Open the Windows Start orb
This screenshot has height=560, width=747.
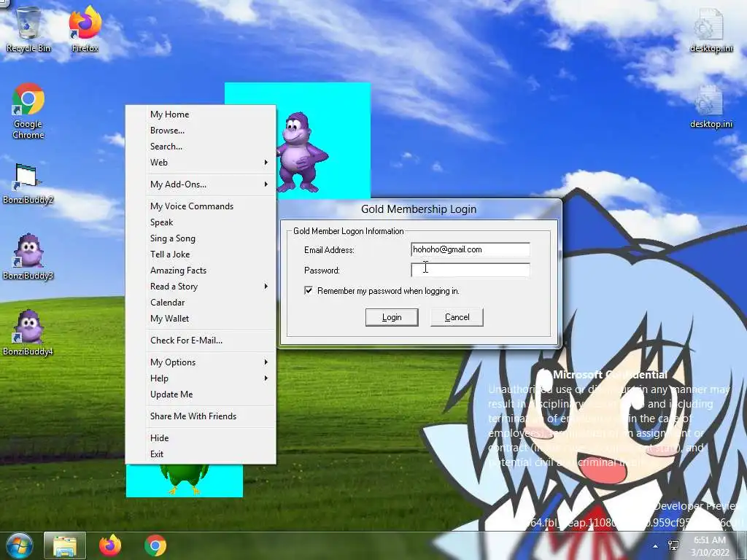click(x=18, y=545)
